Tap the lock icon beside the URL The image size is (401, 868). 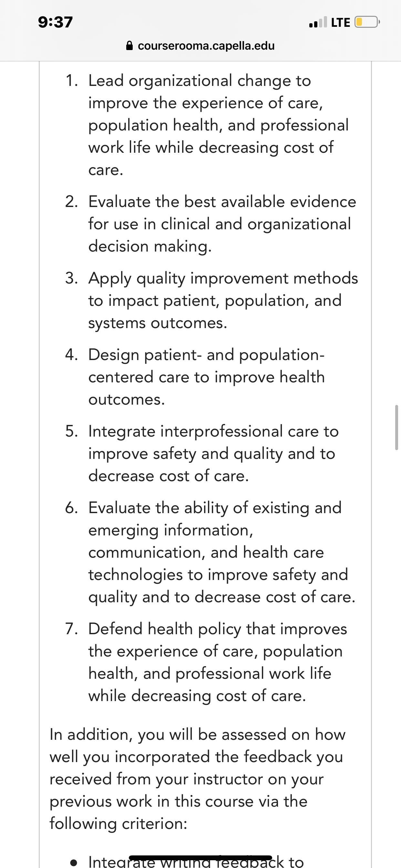[x=129, y=46]
